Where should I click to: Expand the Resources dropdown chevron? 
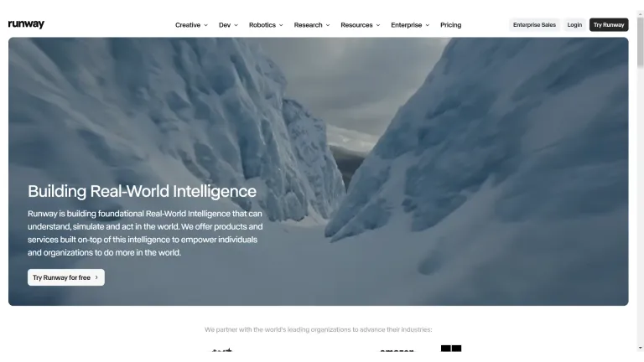click(378, 25)
